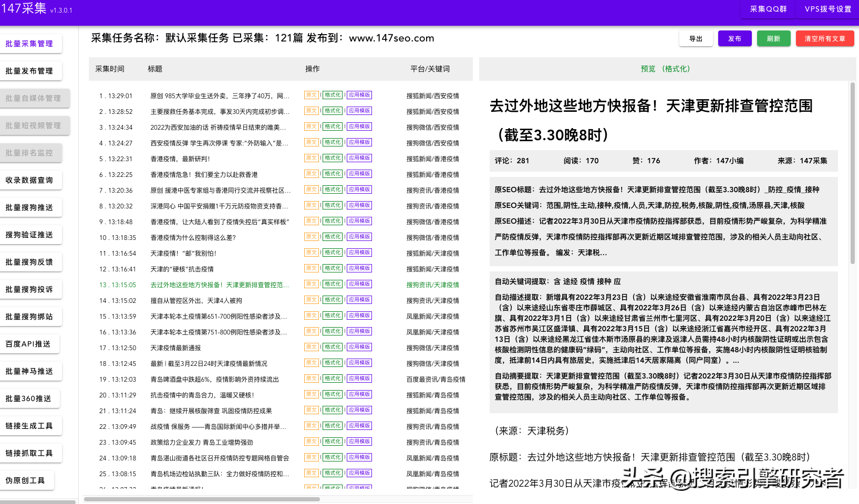Click 格式化 on the 13:11:29 row

point(333,394)
